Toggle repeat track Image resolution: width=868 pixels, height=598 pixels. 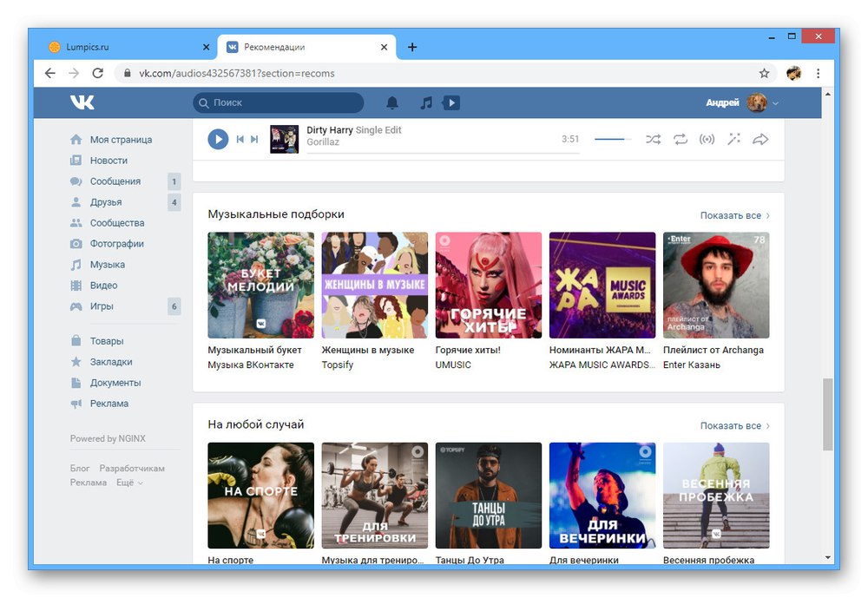click(681, 139)
